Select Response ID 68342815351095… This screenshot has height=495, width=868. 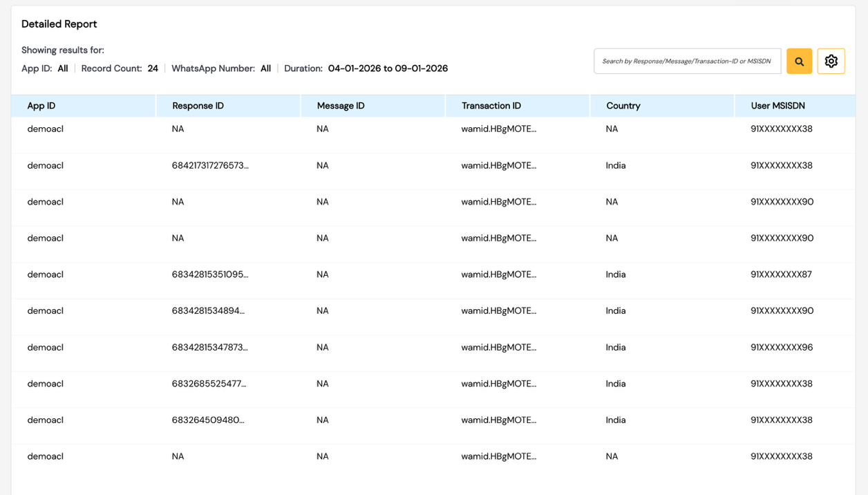tap(210, 274)
